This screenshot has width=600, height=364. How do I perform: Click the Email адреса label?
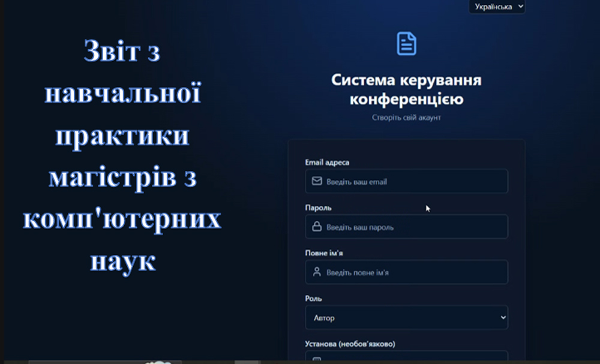click(327, 163)
